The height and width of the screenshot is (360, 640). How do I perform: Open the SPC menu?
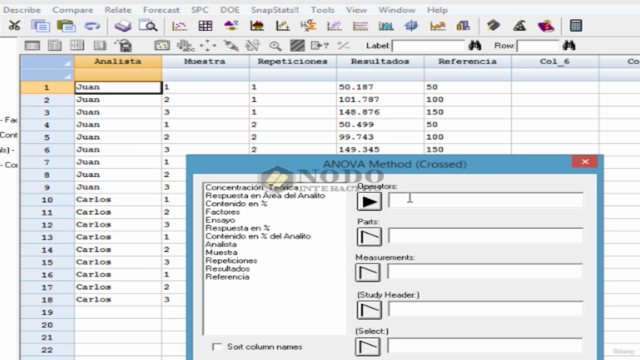coord(200,10)
